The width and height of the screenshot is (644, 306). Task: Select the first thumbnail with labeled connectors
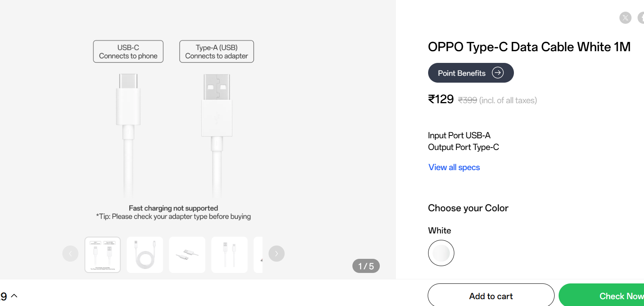click(x=103, y=255)
